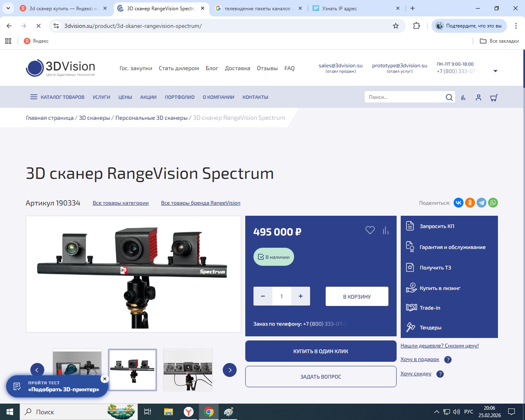Image resolution: width=525 pixels, height=420 pixels.
Task: Close the Подобрать 3D-принтер test popup
Action: [105, 379]
